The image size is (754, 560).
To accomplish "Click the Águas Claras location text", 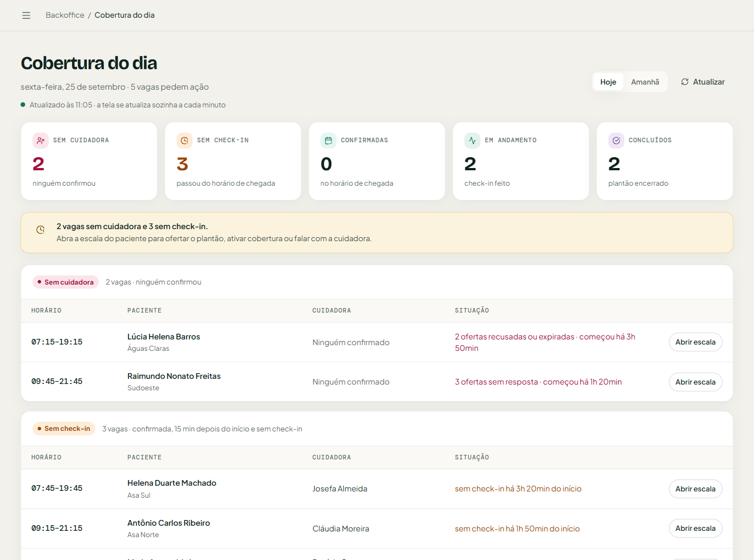I will [149, 349].
